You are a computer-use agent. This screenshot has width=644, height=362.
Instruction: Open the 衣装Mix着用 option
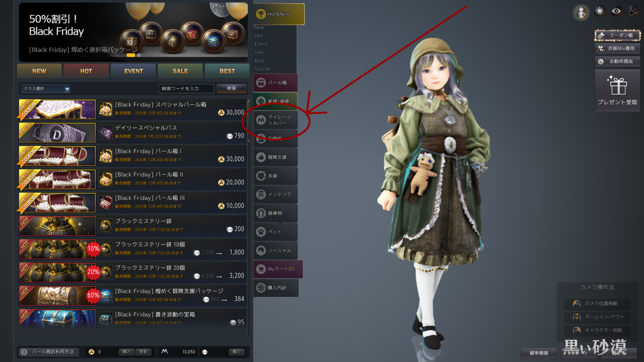(618, 48)
